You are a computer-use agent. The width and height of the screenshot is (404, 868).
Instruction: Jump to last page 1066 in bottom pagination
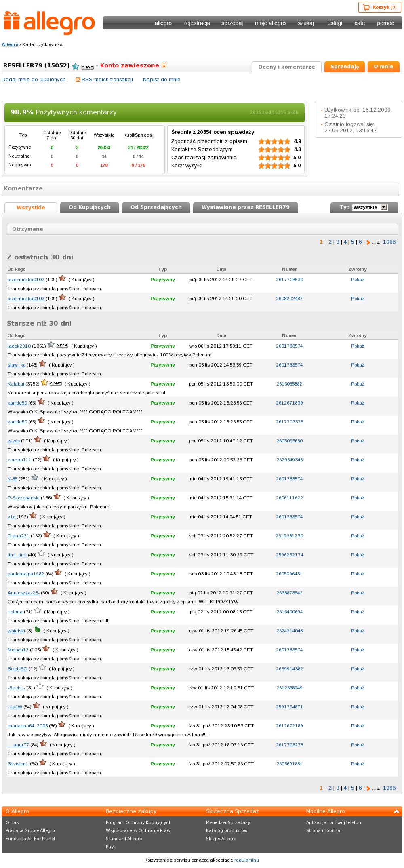pyautogui.click(x=389, y=788)
